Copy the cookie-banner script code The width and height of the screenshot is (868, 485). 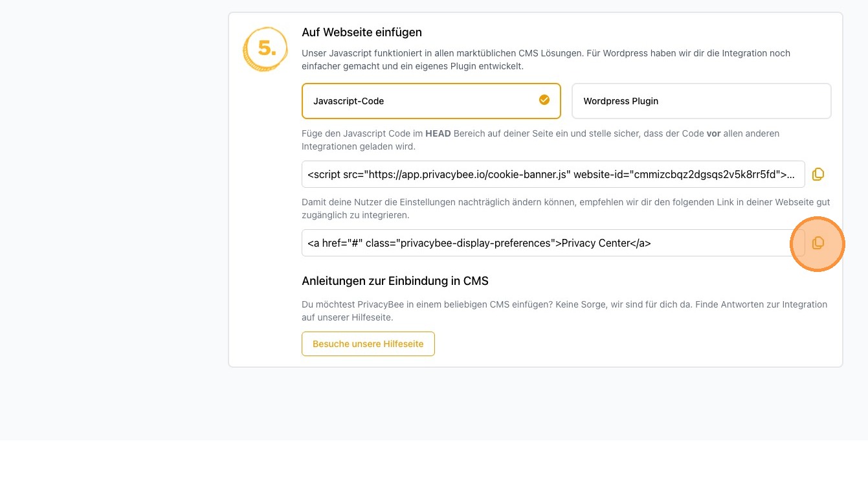tap(818, 174)
